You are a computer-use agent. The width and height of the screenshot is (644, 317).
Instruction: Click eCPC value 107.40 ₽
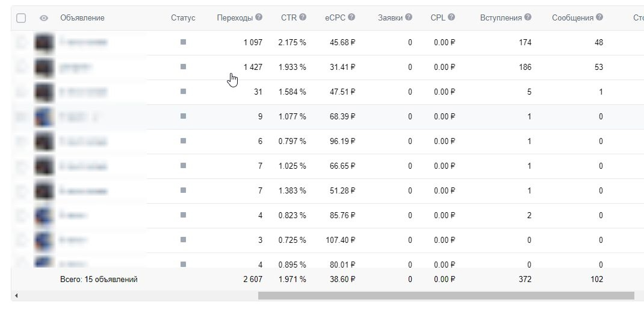tap(341, 240)
